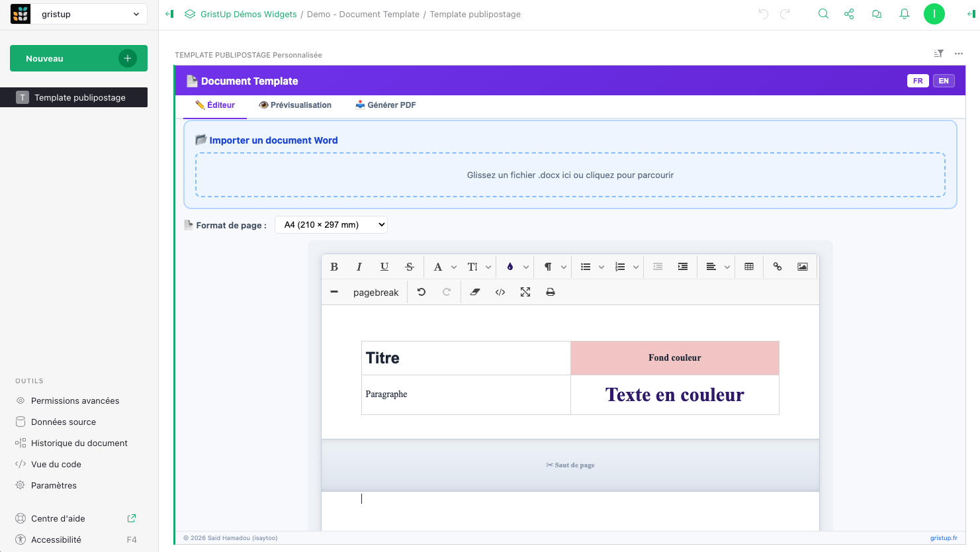Insert a link using the link icon
The image size is (980, 552).
[x=778, y=267]
